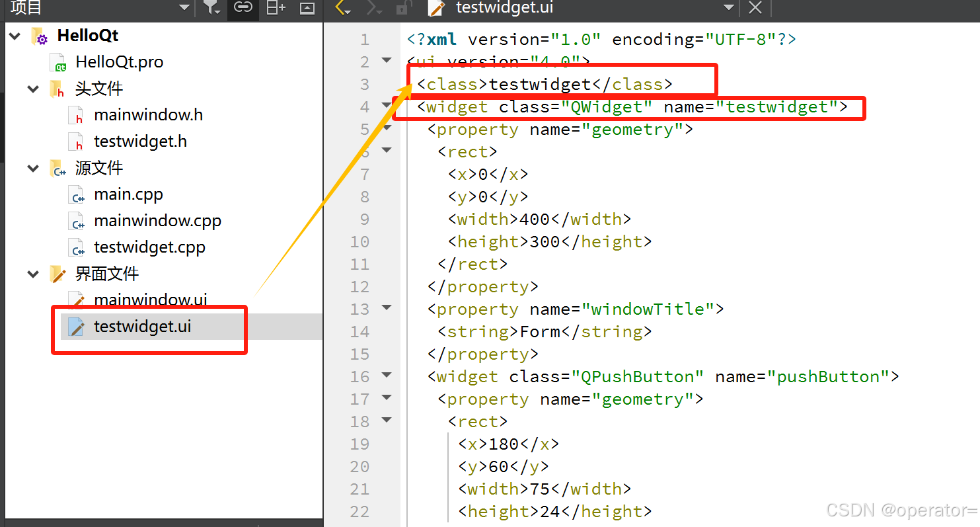Click the string Form text on line 14

pos(545,332)
